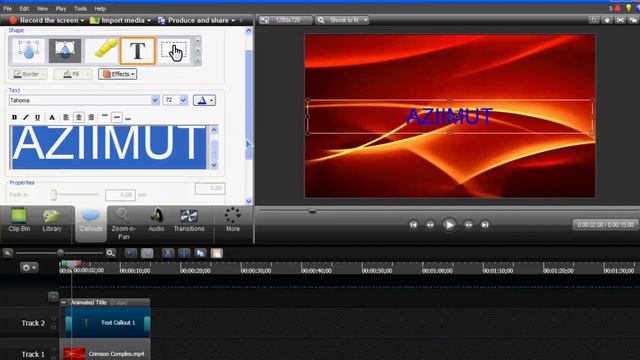Open the font size 72 dropdown
The width and height of the screenshot is (640, 360).
pyautogui.click(x=183, y=100)
